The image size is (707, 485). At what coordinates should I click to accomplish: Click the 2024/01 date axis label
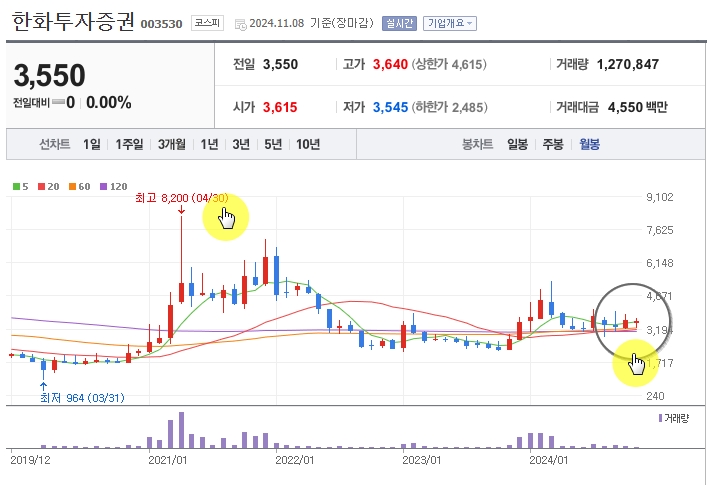coord(548,460)
